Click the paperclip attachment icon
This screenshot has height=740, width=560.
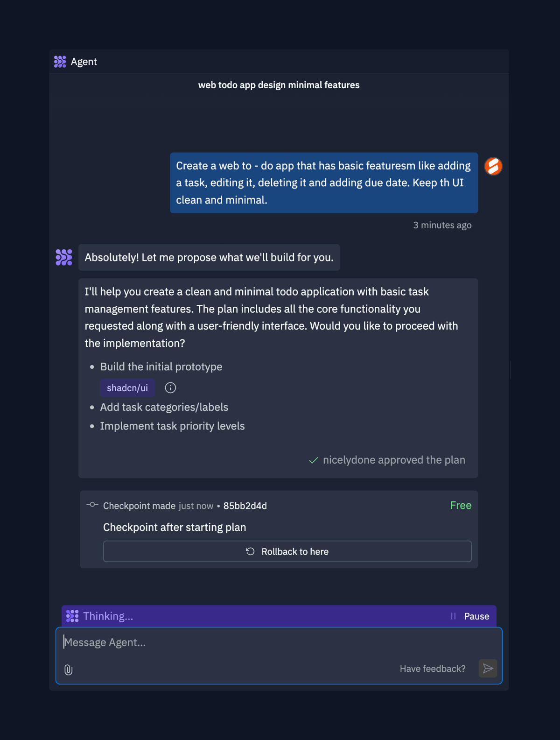68,670
